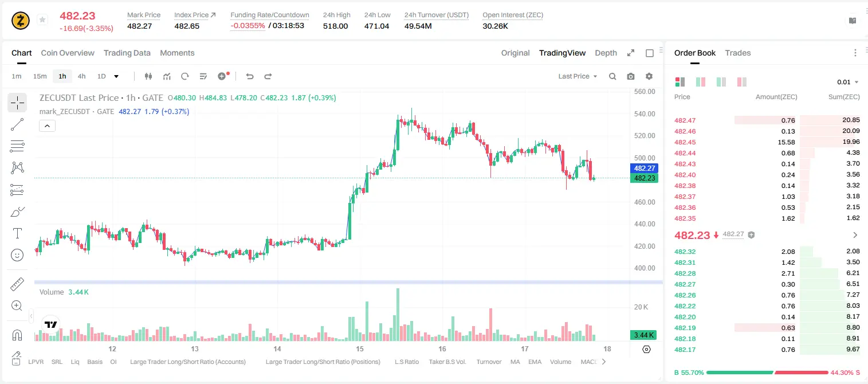Select the ruler measure tool

click(17, 284)
